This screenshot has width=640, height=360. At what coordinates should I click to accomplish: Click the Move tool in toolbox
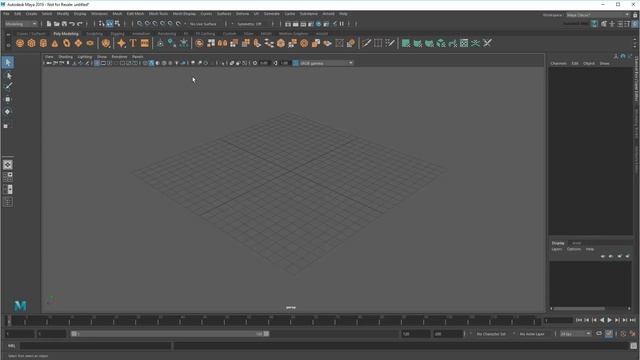pyautogui.click(x=8, y=99)
